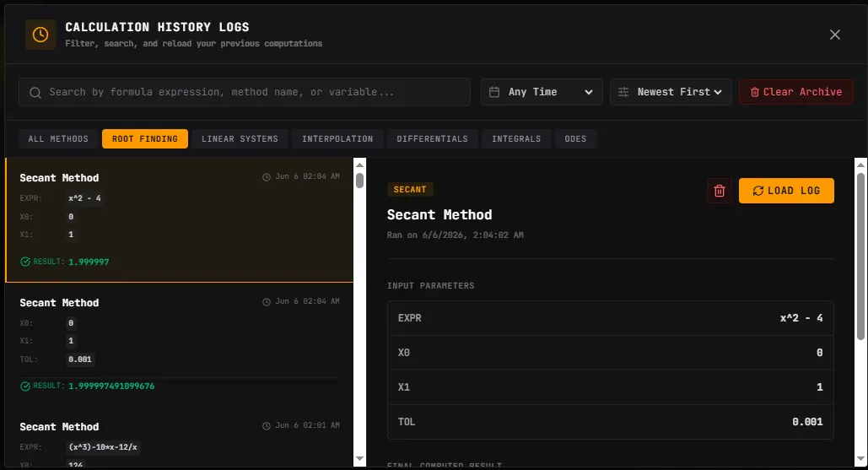Screen dimensions: 868x470
Task: Click the green check icon beside 1.999997491099676
Action: pos(25,386)
